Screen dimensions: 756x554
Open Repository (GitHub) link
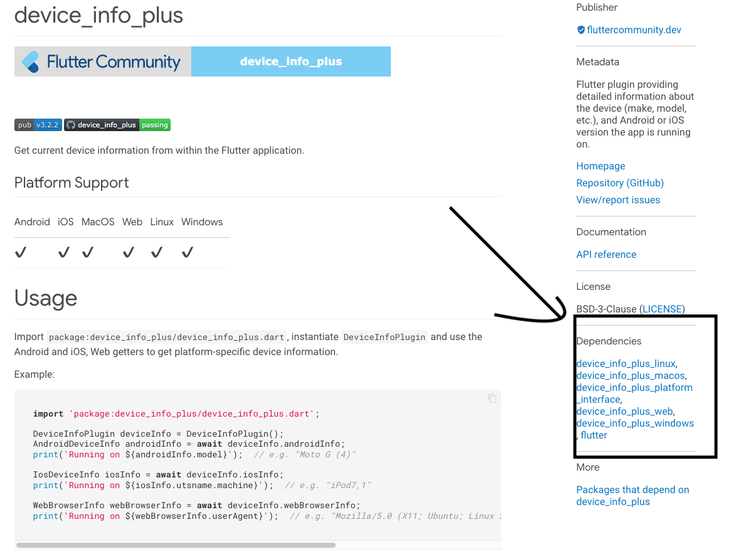coord(620,183)
